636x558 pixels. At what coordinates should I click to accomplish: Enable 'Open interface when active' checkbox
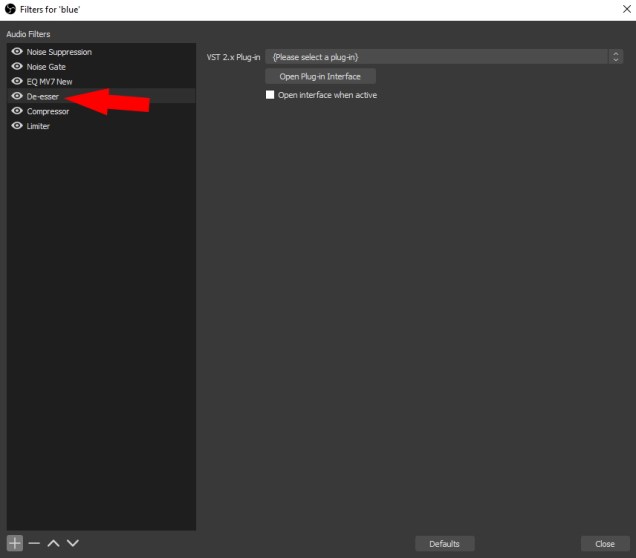[270, 95]
